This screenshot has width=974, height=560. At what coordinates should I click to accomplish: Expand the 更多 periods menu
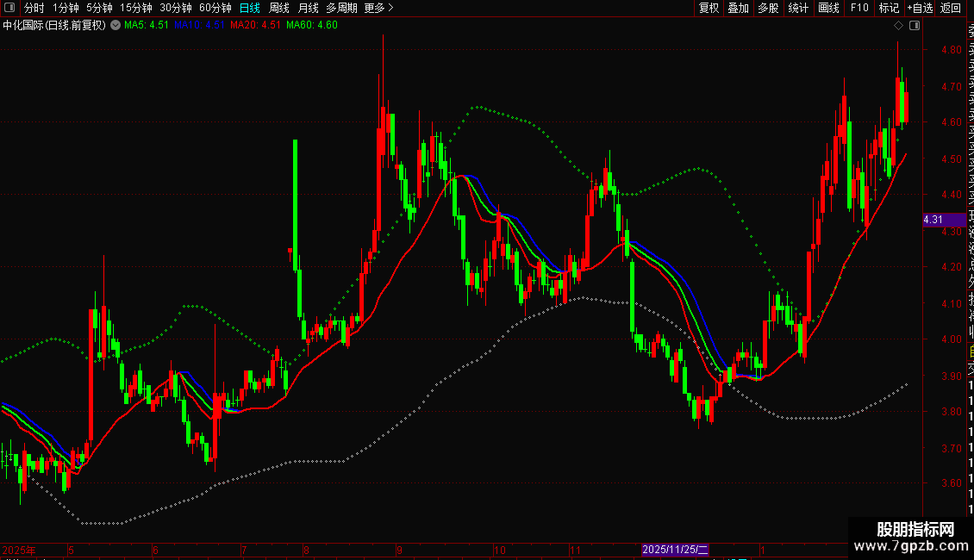pyautogui.click(x=379, y=8)
